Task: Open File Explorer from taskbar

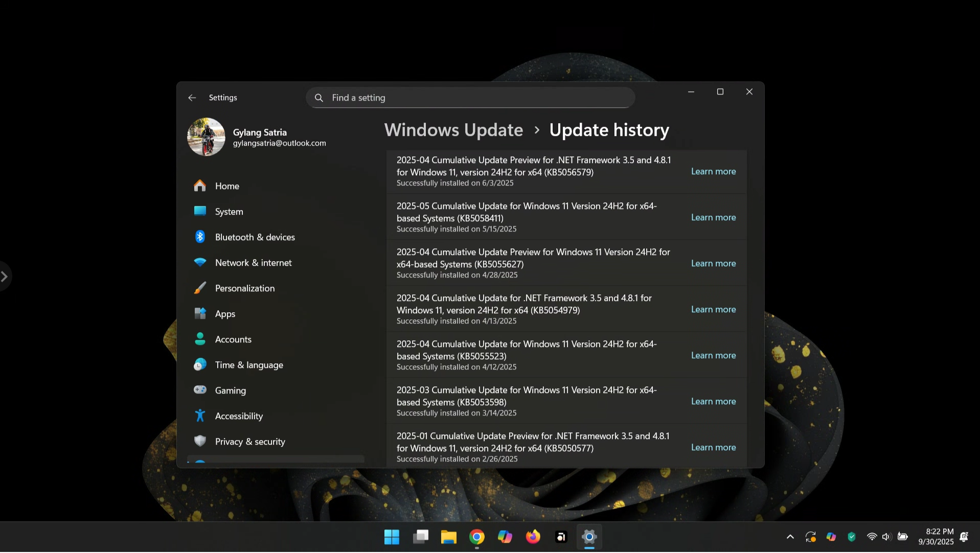Action: (x=449, y=537)
